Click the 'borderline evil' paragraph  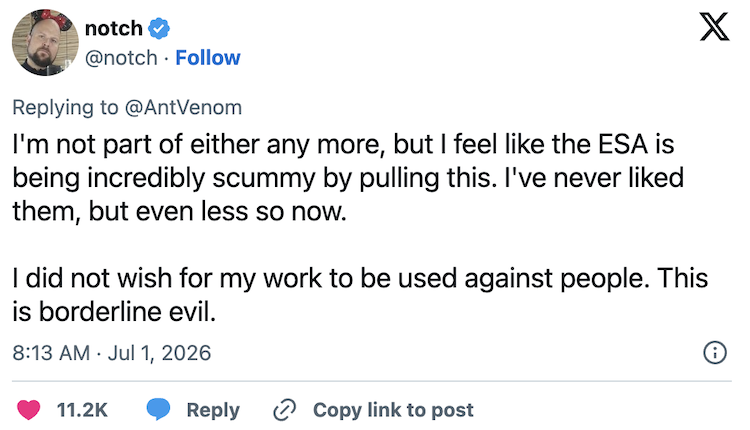pos(360,295)
